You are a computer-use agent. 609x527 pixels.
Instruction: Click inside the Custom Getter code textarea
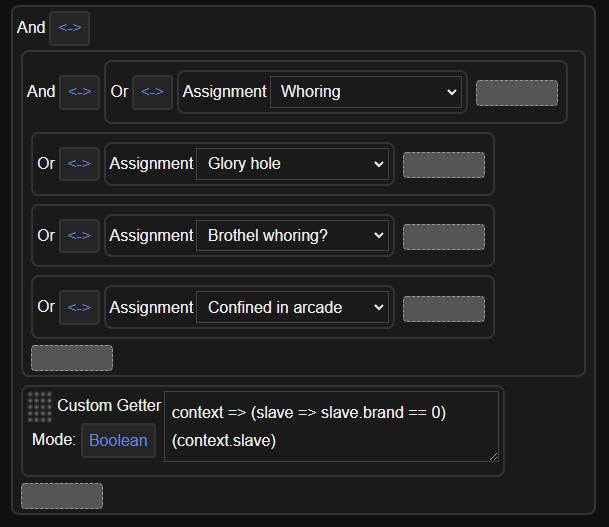coord(330,426)
